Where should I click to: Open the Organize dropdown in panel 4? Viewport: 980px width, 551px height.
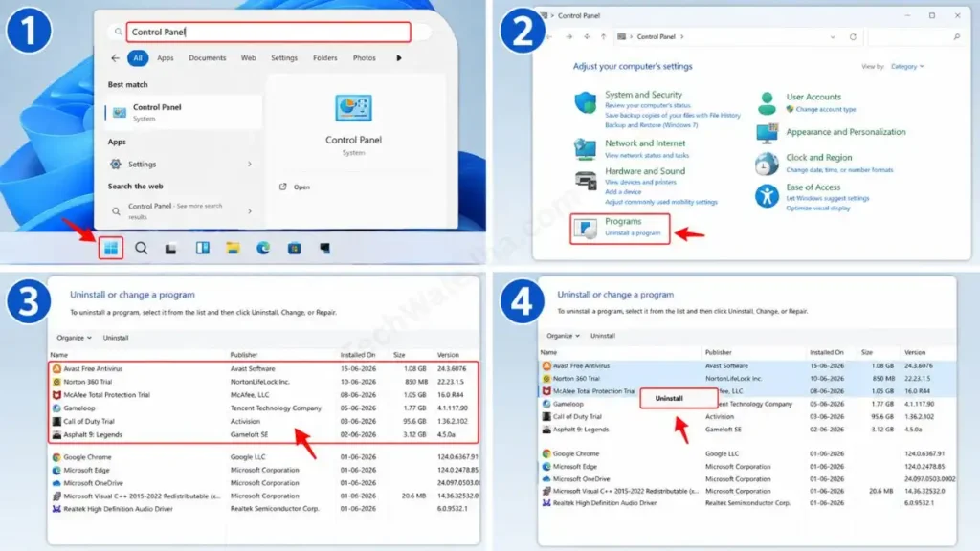(x=563, y=336)
